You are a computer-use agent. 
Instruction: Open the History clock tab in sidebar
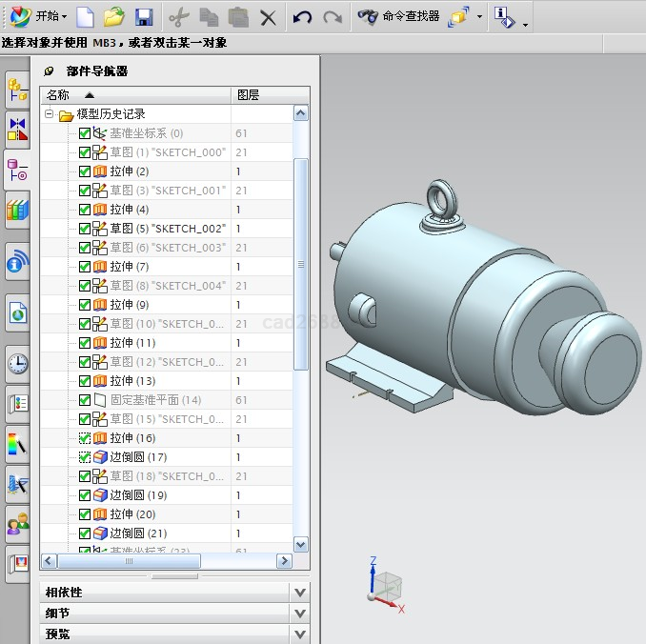[x=17, y=363]
